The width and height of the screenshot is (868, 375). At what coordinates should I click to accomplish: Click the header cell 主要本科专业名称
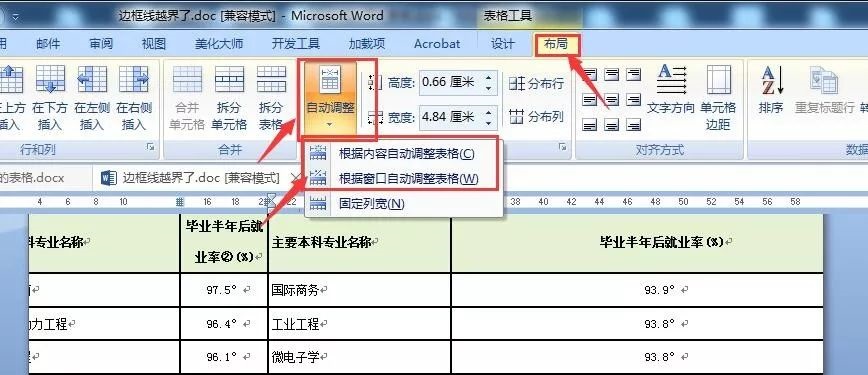pos(359,243)
